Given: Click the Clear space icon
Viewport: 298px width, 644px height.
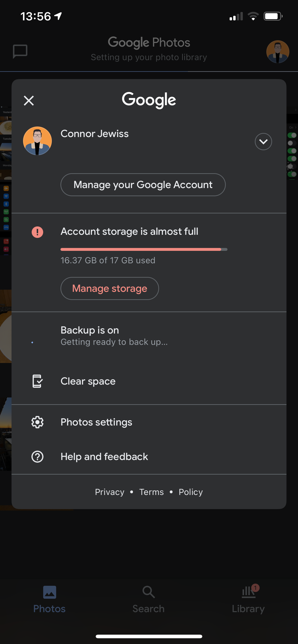Looking at the screenshot, I should coord(37,381).
